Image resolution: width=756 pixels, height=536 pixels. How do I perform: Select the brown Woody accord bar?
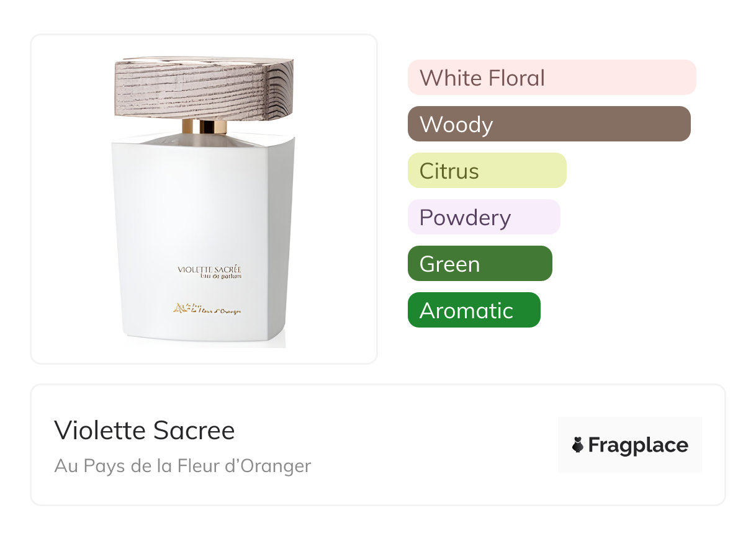[x=549, y=124]
